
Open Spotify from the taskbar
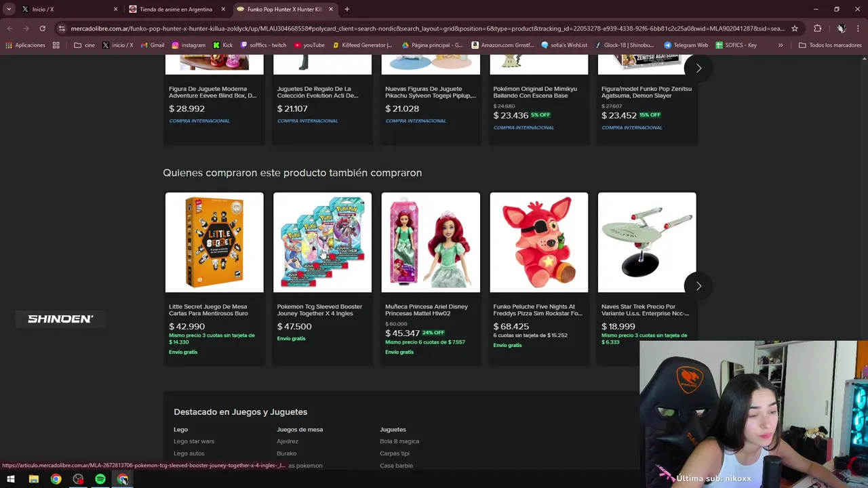pos(100,479)
